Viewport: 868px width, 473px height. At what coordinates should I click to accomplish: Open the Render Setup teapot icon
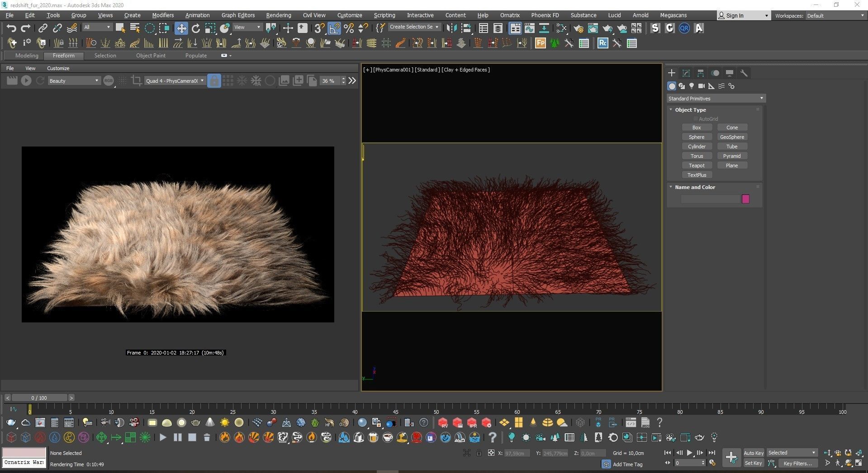pyautogui.click(x=578, y=28)
